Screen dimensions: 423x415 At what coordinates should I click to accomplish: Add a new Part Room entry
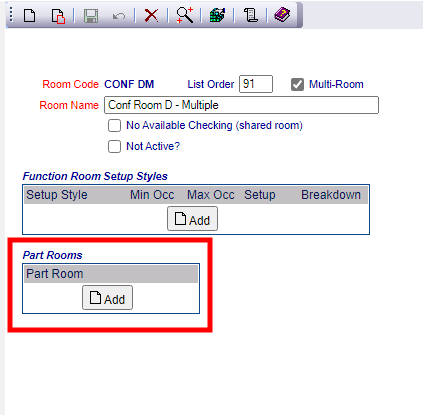[107, 298]
